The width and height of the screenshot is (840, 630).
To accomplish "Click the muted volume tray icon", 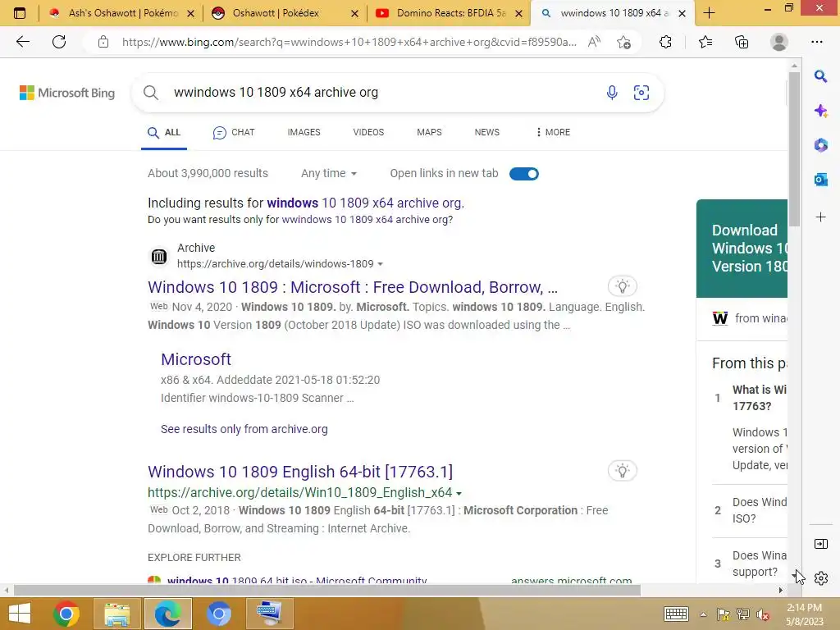I will [762, 614].
